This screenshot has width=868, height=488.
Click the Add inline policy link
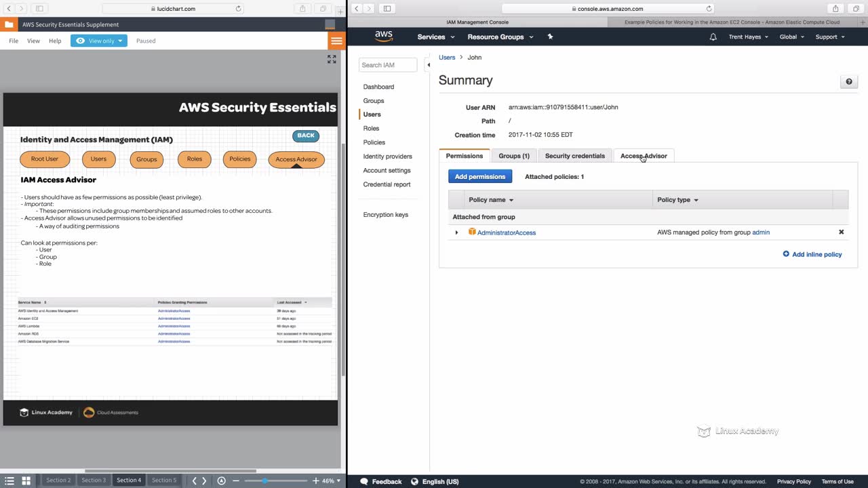click(812, 254)
